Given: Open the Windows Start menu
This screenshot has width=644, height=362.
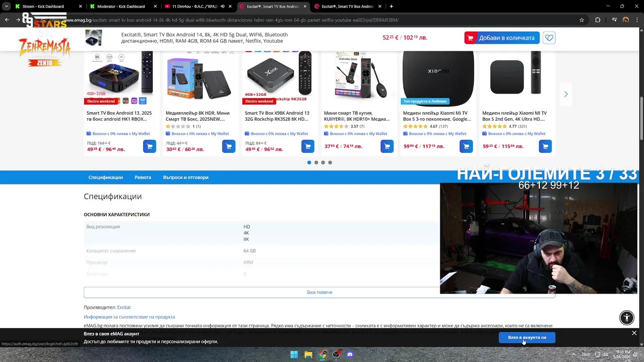Looking at the screenshot, I should pyautogui.click(x=294, y=354).
